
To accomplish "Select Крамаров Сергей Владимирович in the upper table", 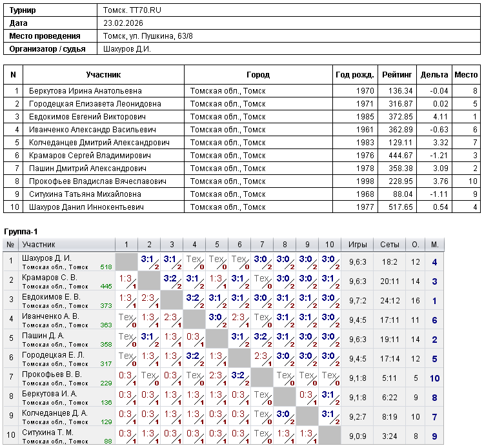I will tap(90, 156).
